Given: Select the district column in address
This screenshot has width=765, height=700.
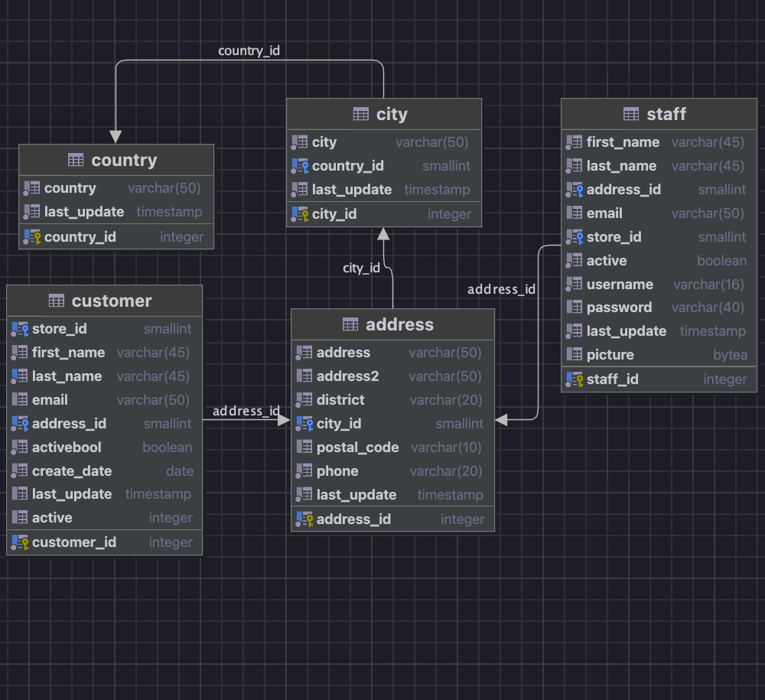Looking at the screenshot, I should coord(340,400).
